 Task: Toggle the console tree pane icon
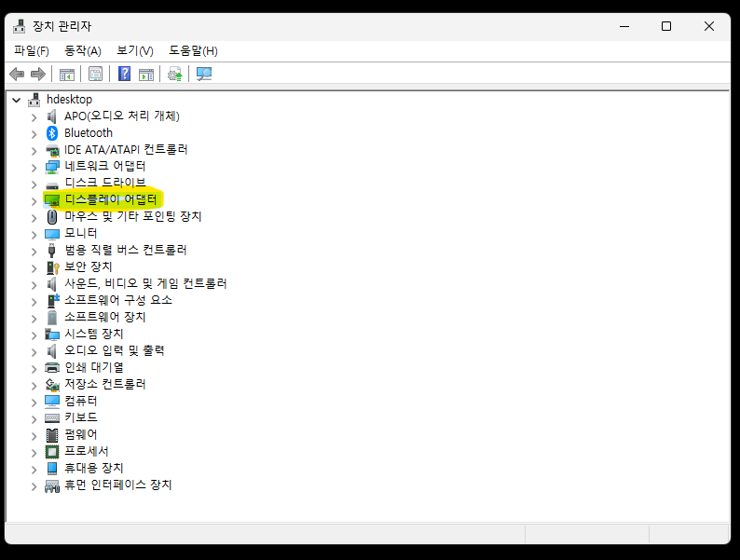(66, 74)
